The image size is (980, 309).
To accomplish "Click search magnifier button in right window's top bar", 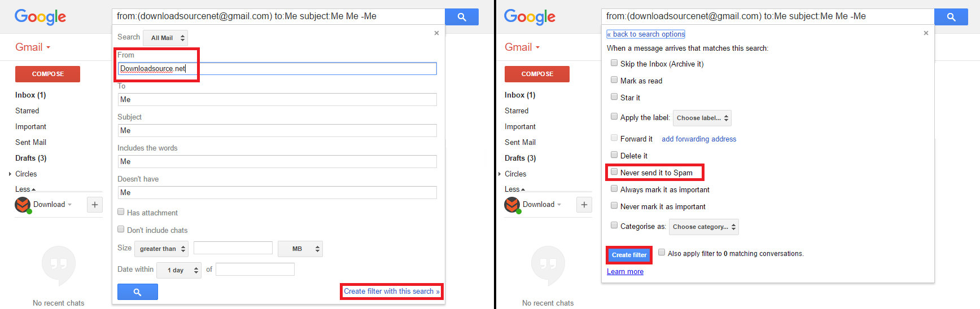I will (x=951, y=17).
